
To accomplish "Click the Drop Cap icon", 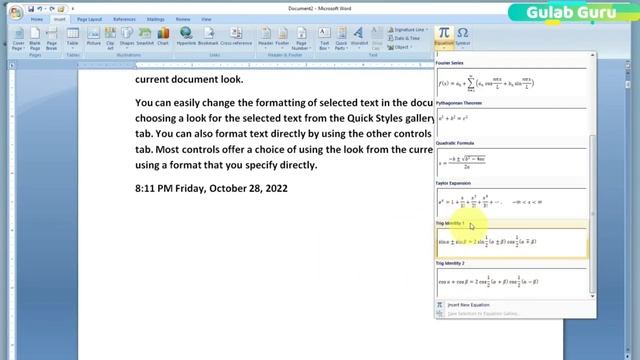I will 377,39.
